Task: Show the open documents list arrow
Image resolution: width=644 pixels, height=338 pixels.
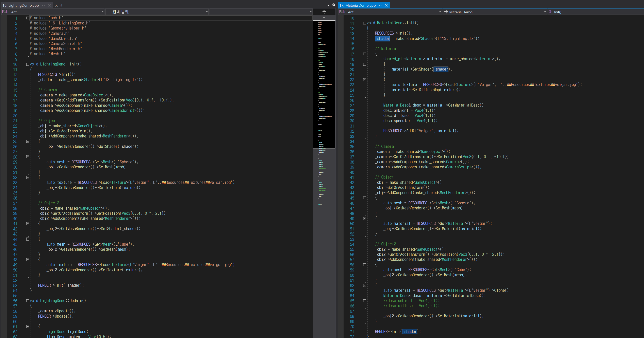Action: (x=328, y=5)
